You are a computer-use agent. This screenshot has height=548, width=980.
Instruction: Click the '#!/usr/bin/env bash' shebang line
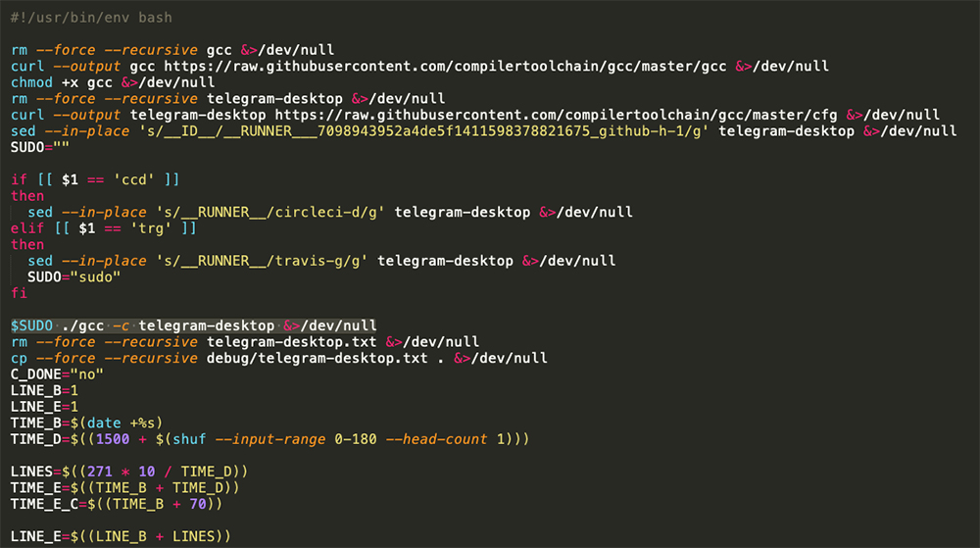click(91, 18)
